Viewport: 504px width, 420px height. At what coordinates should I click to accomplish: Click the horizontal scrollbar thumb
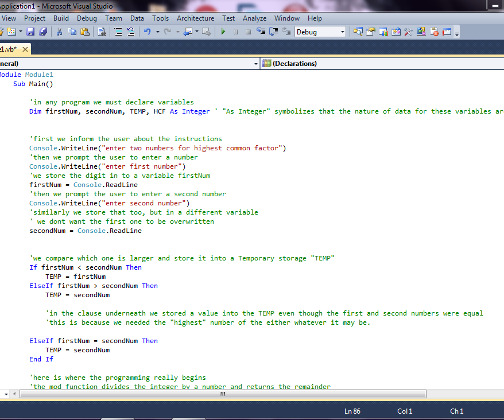click(223, 394)
